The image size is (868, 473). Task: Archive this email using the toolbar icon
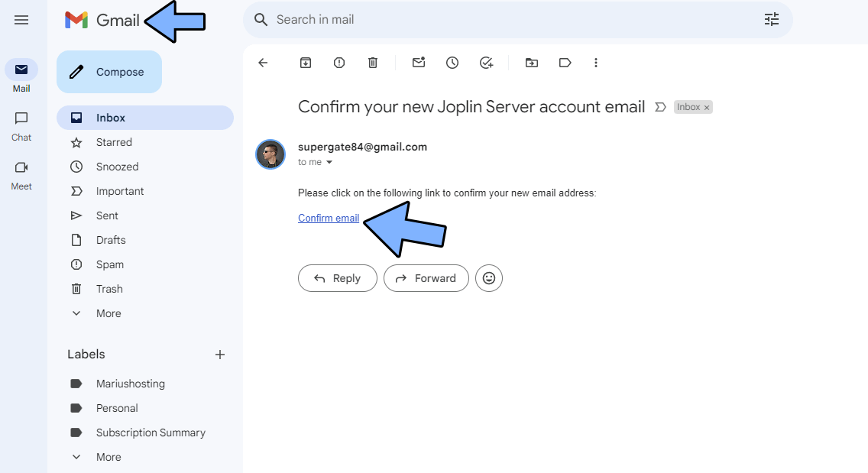click(305, 63)
